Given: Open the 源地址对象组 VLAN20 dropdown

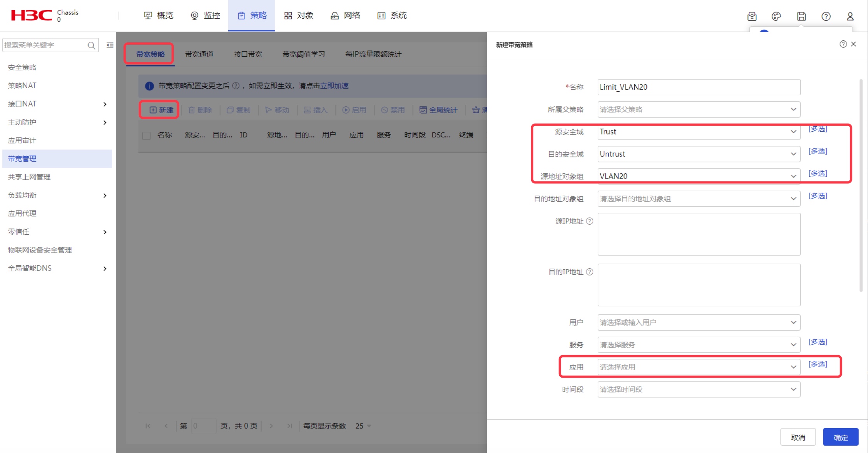Looking at the screenshot, I should (699, 176).
